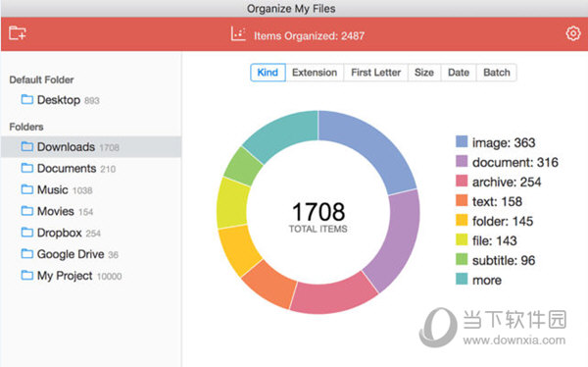Switch to the Size tab

tap(424, 73)
